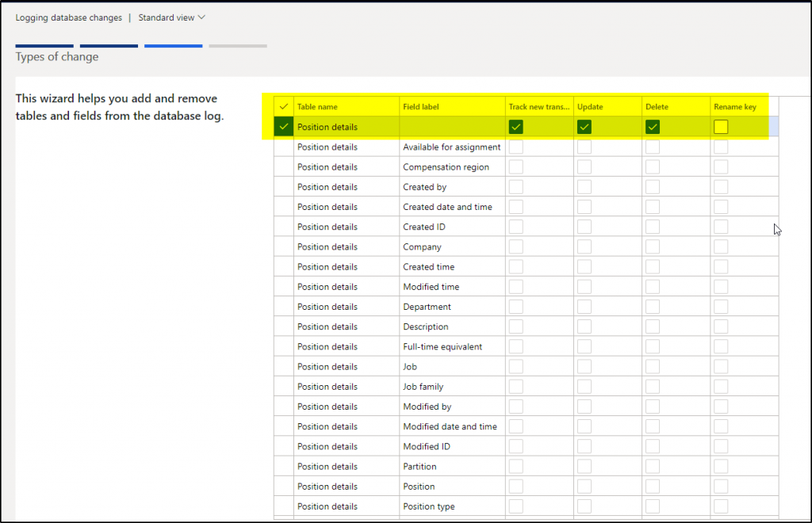The height and width of the screenshot is (523, 812).
Task: Enable Rename key logging for Position details
Action: [721, 127]
